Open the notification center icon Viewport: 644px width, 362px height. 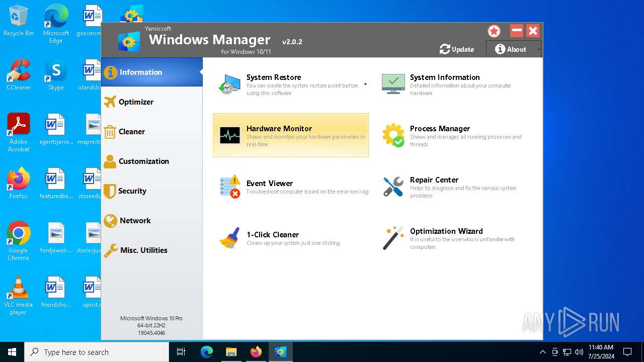[x=627, y=352]
